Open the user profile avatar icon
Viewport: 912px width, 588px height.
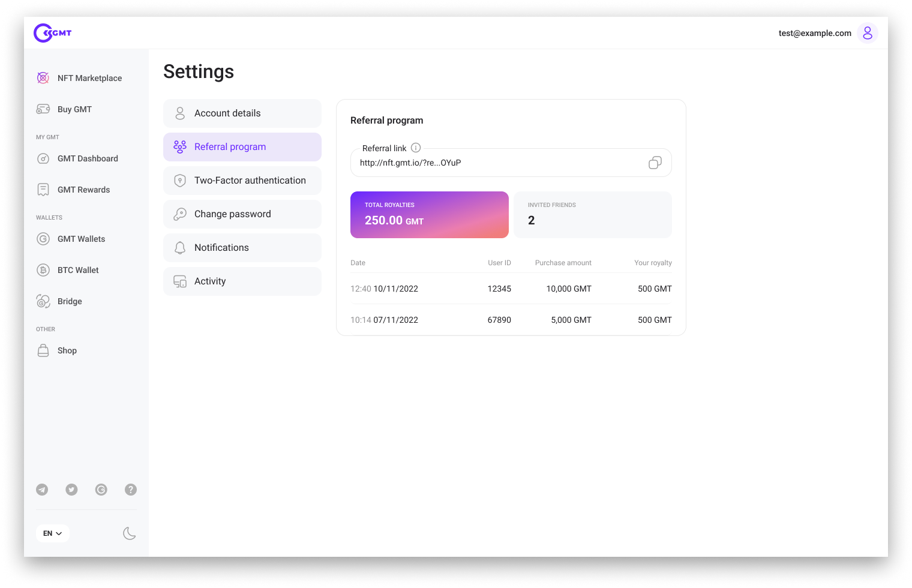point(868,33)
